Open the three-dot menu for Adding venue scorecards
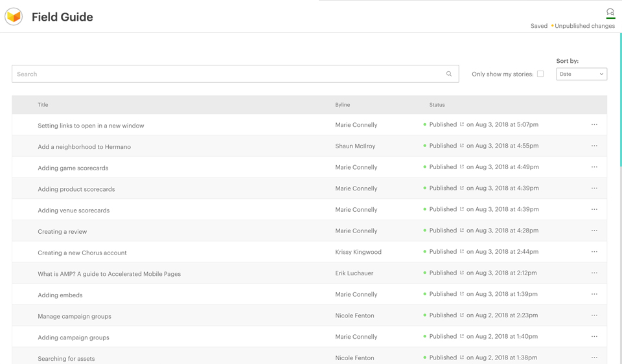The width and height of the screenshot is (622, 364). 594,209
